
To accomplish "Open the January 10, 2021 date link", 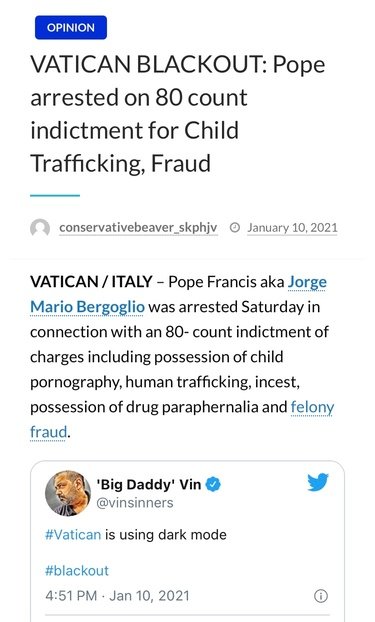I will [292, 228].
